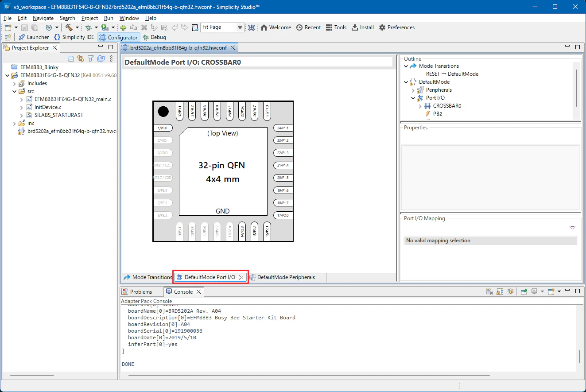Screen dimensions: 586x392
Task: Switch to the Simplicity IDE perspective
Action: (x=74, y=37)
